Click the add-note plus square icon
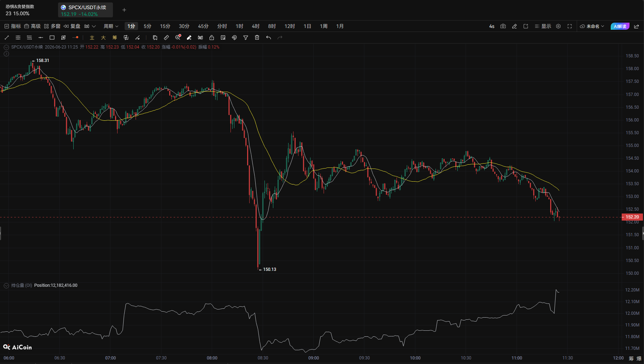Image resolution: width=644 pixels, height=364 pixels. [x=526, y=26]
